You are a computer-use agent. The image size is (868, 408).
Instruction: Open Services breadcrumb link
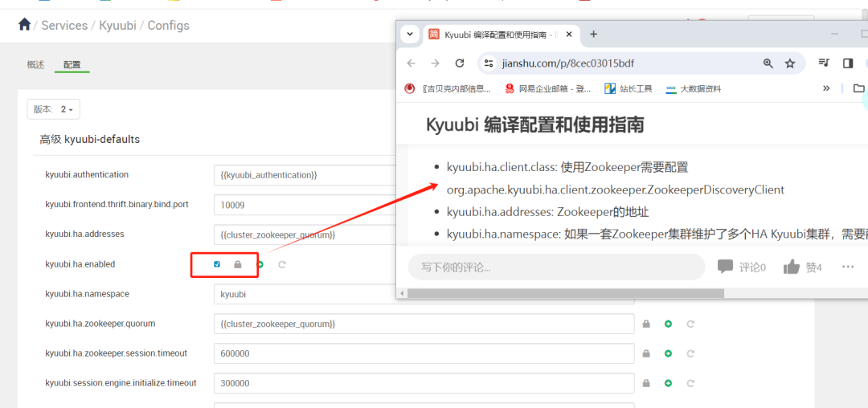64,26
